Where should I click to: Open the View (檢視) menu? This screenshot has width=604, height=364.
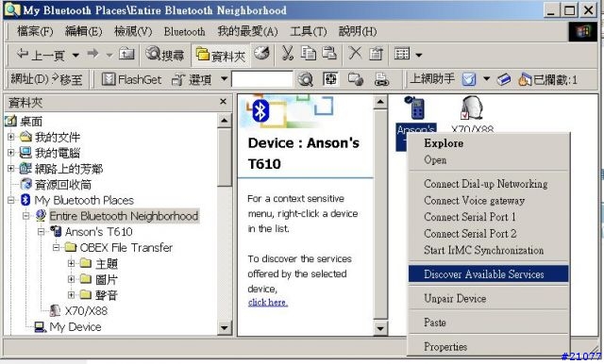pyautogui.click(x=133, y=31)
